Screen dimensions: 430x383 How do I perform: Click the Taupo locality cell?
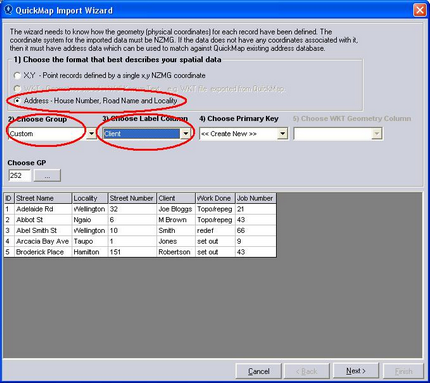(x=90, y=241)
